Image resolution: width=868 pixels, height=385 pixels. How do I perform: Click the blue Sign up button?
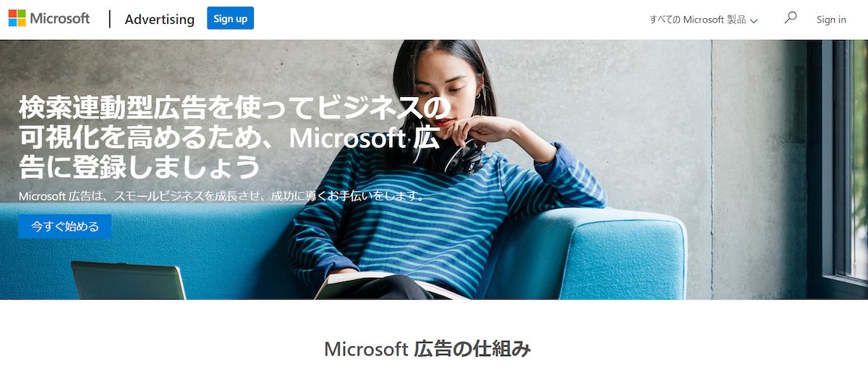click(230, 18)
